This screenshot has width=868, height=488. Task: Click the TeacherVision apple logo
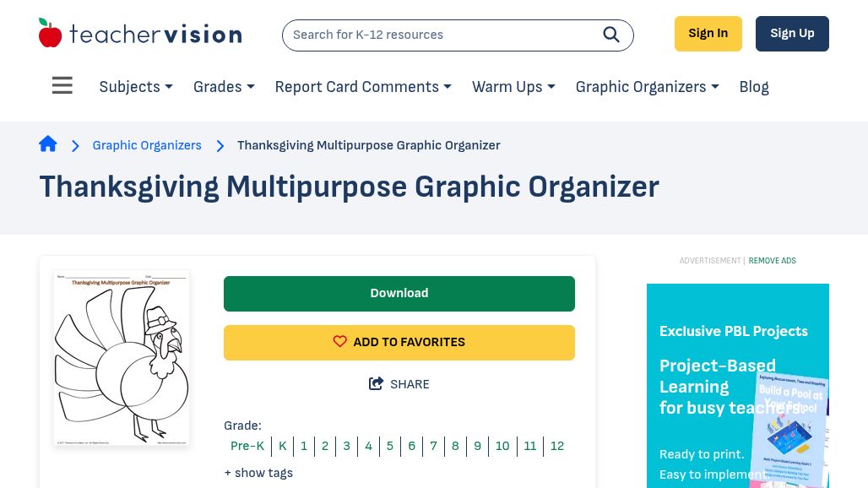click(51, 32)
